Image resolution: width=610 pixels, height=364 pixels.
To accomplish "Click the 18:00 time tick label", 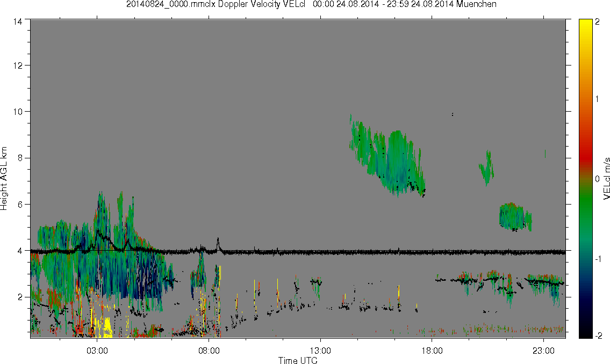I will coord(432,351).
